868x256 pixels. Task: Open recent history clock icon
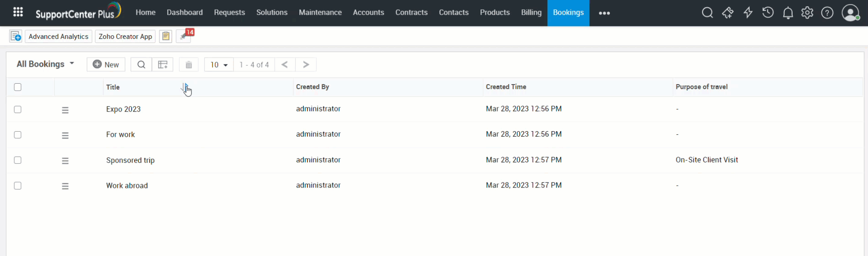(x=768, y=13)
